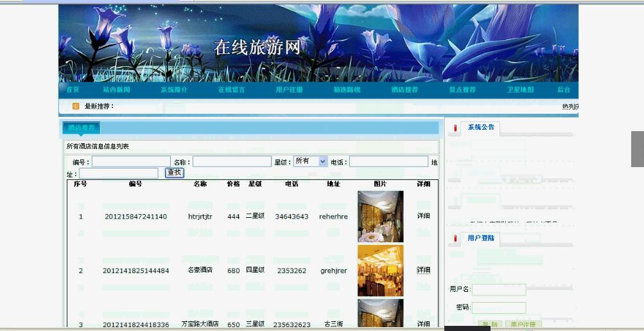Click the price value 650
The image size is (644, 331).
(x=233, y=325)
